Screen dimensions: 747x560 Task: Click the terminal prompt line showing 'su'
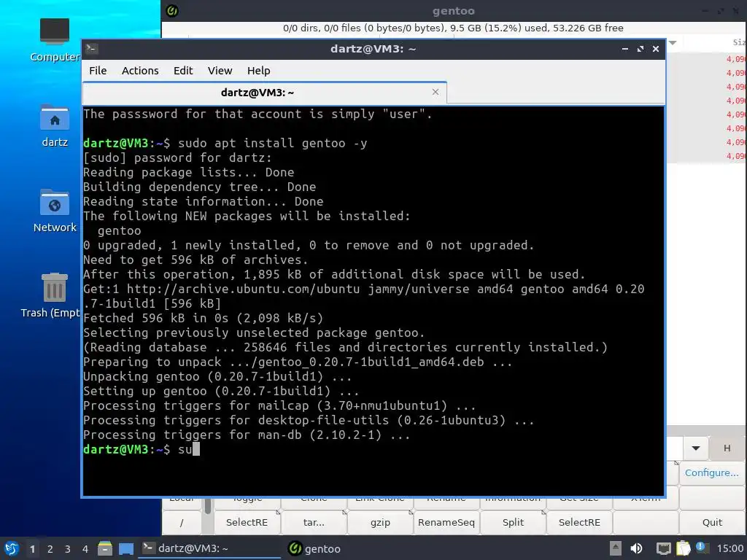142,449
